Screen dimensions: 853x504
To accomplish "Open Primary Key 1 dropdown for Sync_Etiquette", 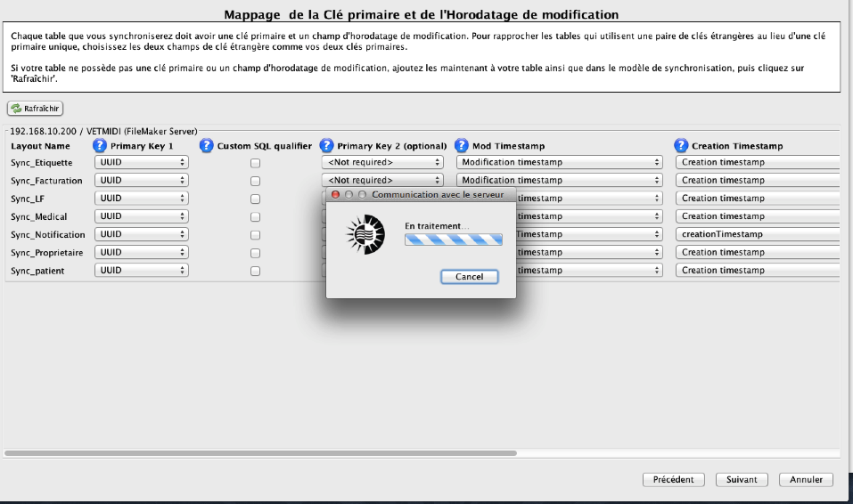I will tap(142, 162).
